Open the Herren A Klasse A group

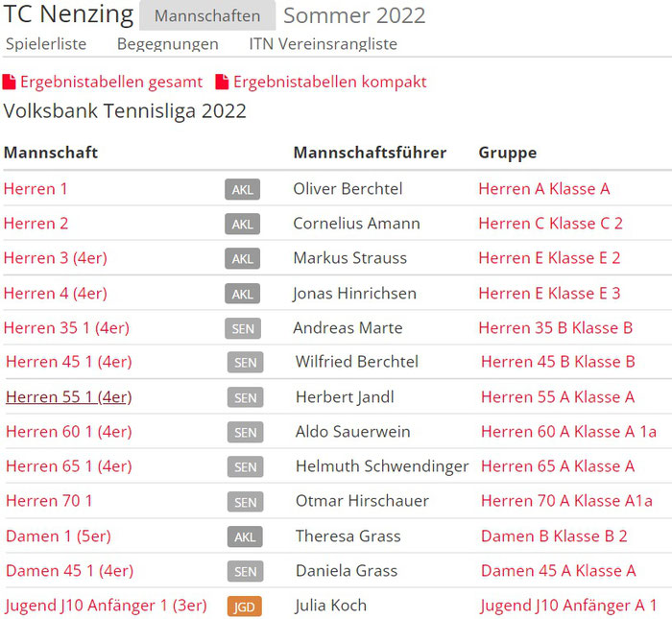[544, 189]
